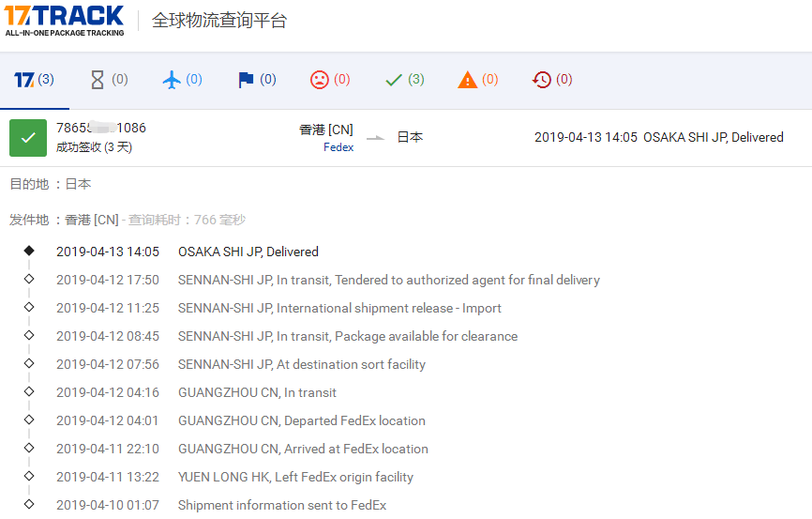Screen dimensions: 812x519
Task: Click the Fedex carrier link
Action: (338, 147)
